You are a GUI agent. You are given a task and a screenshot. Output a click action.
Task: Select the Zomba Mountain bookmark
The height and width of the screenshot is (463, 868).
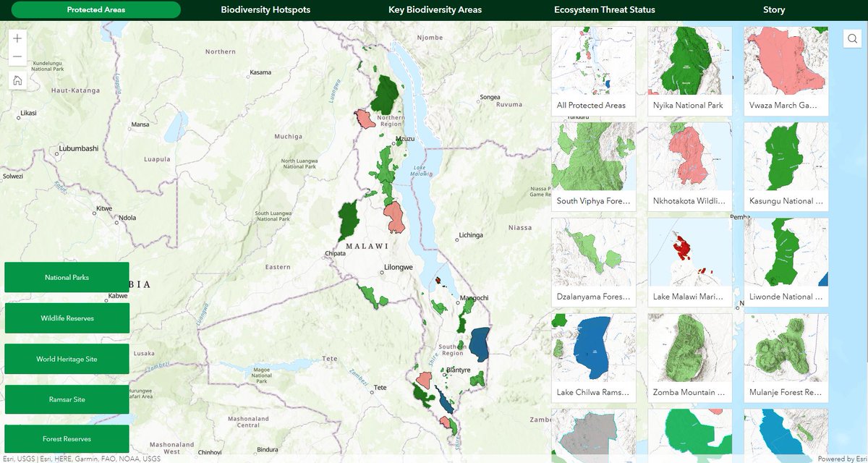click(690, 358)
